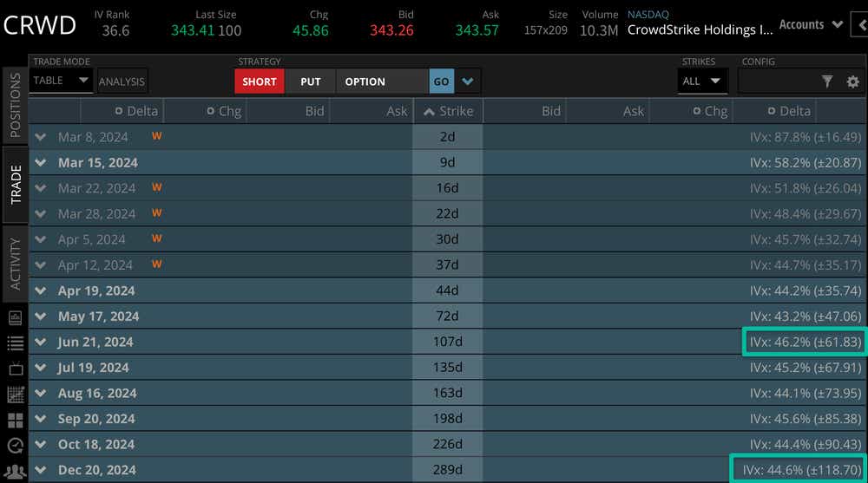Click IVx: 58.2% (±20.87) value
Screen dimensions: 868x483
coord(806,163)
